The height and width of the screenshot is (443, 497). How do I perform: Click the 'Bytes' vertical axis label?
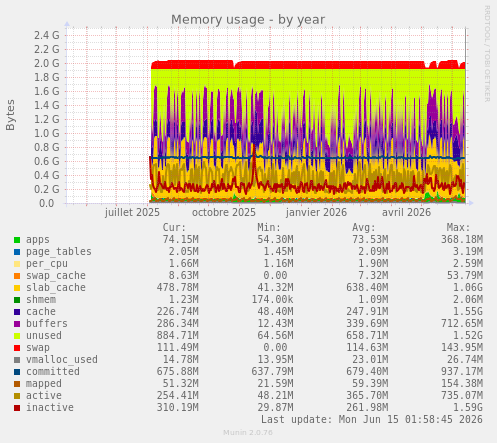pos(10,115)
